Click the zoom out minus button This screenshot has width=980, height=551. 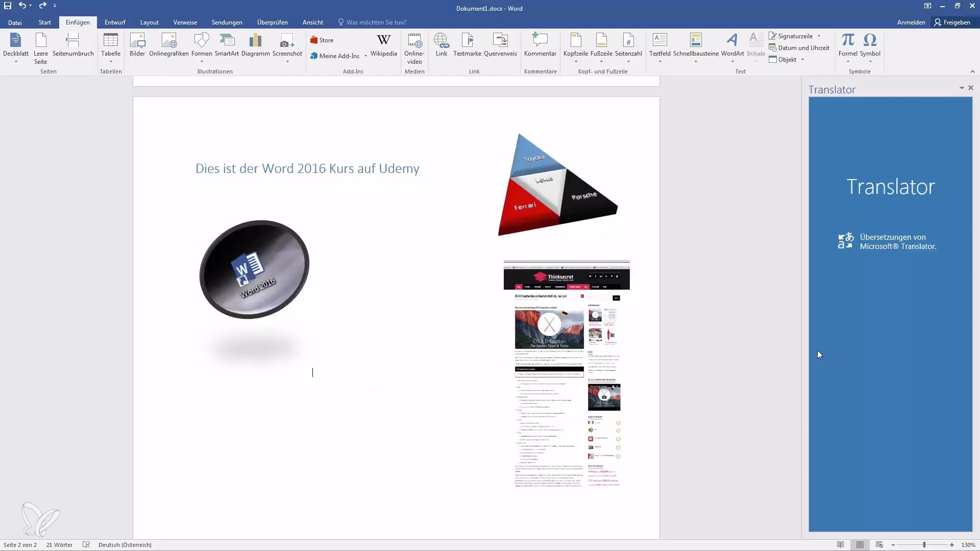(893, 545)
